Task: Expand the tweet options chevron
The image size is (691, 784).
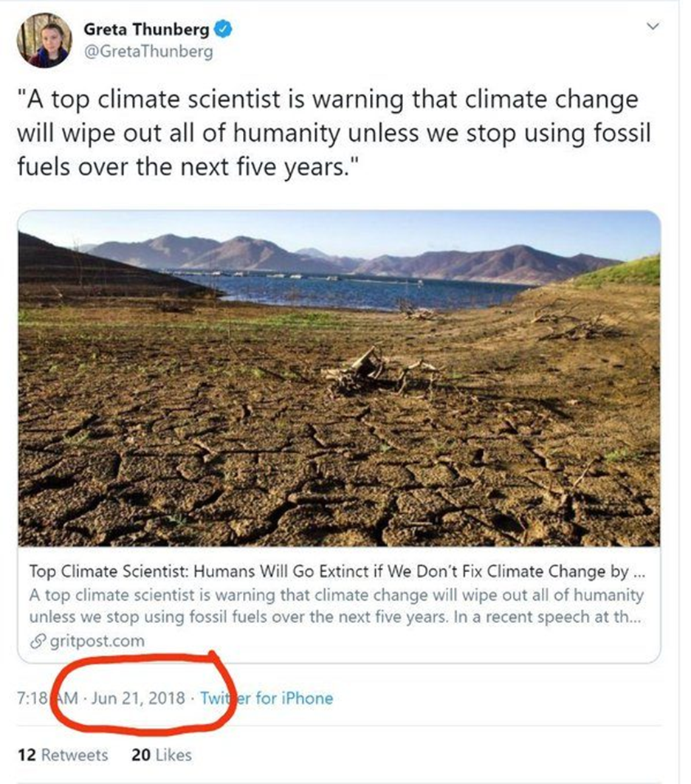Action: tap(652, 27)
